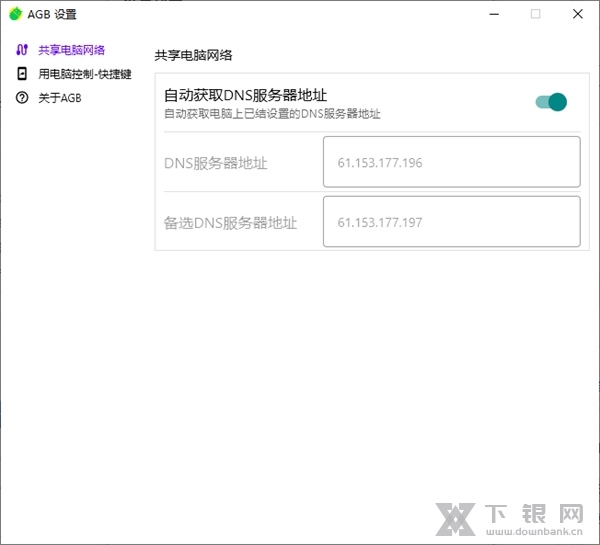Click the DNS服务器地址 label
600x545 pixels.
(215, 163)
